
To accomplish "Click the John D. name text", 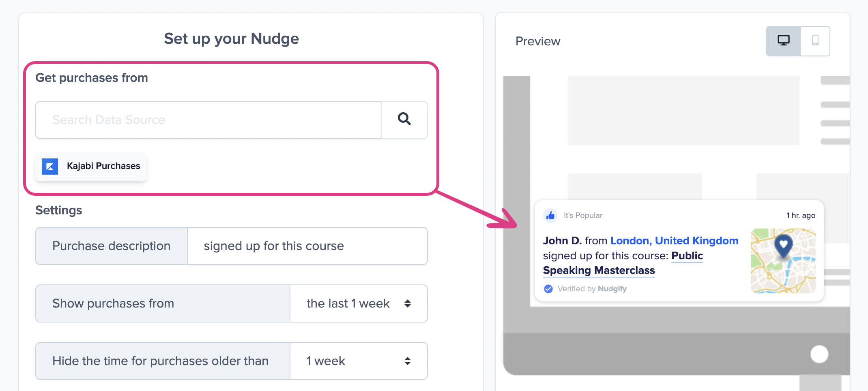I will [x=562, y=241].
